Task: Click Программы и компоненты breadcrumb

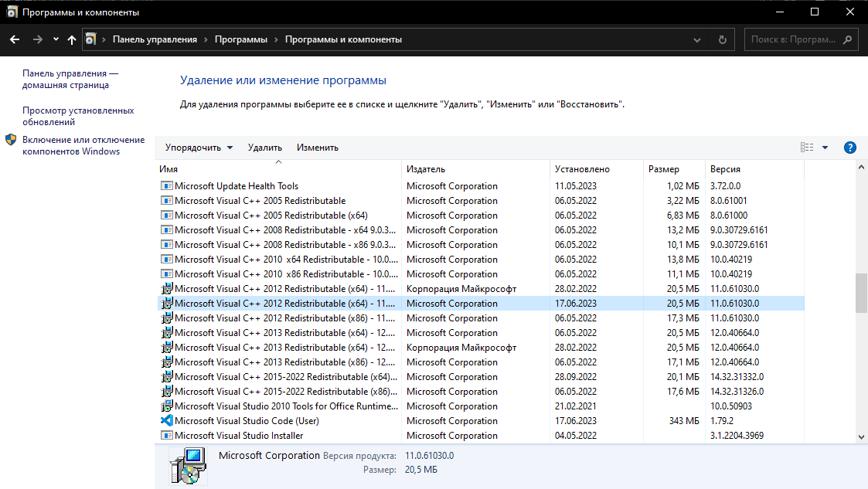Action: 343,39
